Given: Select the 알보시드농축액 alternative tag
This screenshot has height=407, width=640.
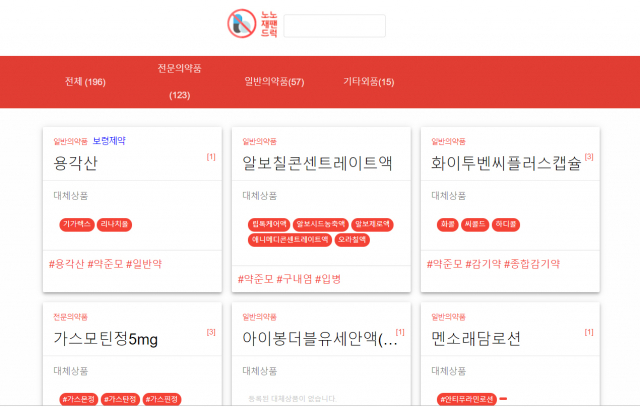Looking at the screenshot, I should (321, 224).
